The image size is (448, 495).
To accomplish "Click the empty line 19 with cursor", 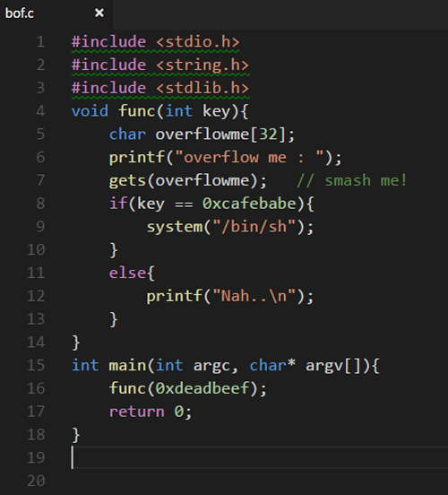I will pyautogui.click(x=259, y=457).
